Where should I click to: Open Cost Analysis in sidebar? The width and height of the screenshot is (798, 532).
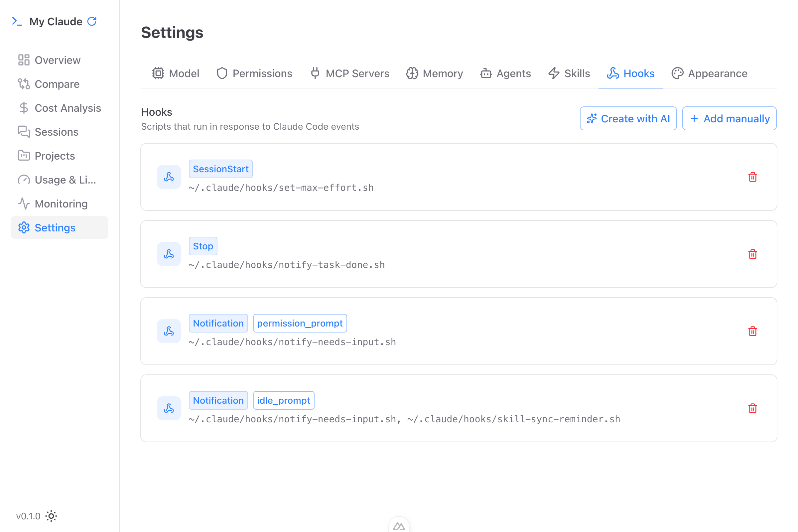point(60,108)
